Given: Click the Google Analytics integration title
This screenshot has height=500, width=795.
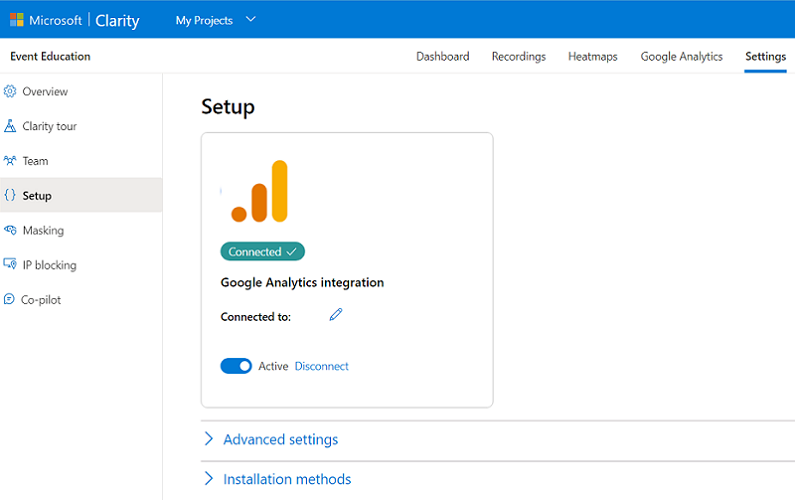Looking at the screenshot, I should click(x=302, y=282).
